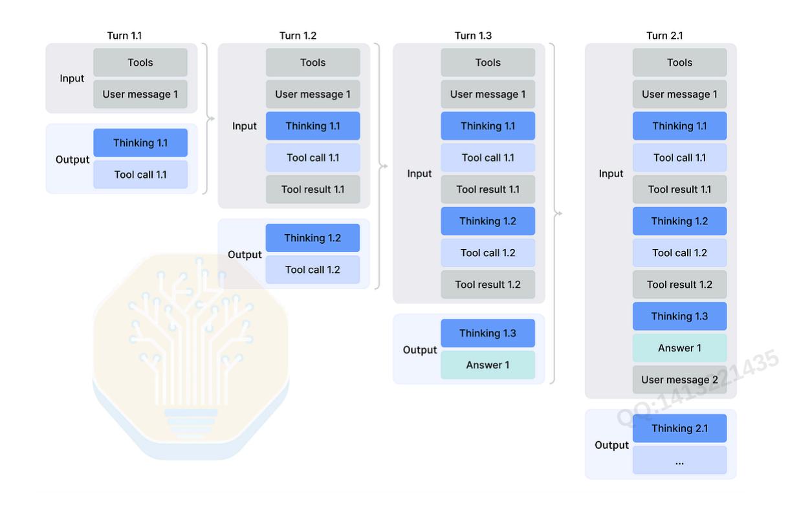
Task: Select the Turn 2.1 heading
Action: pyautogui.click(x=665, y=36)
